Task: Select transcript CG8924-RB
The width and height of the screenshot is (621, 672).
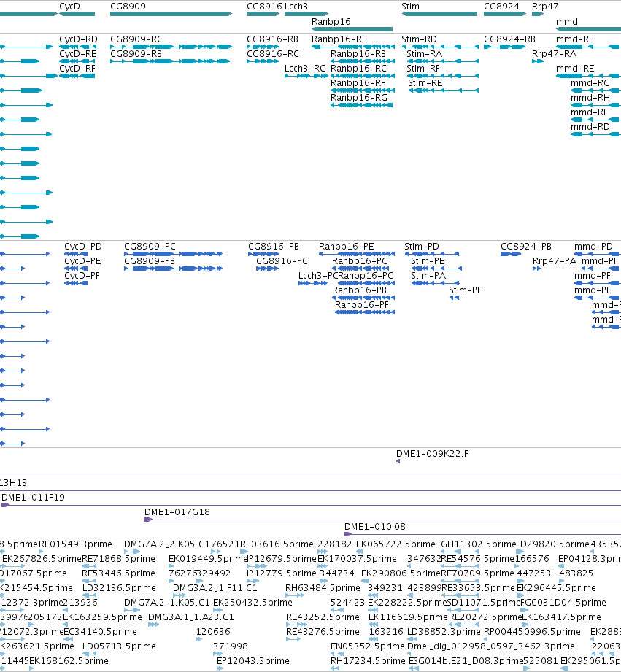Action: (505, 47)
